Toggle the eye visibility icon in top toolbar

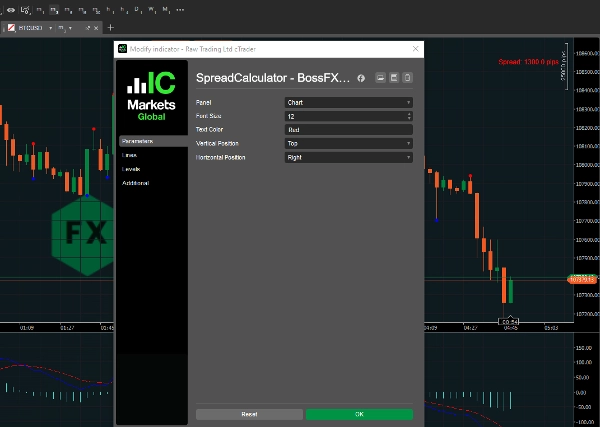click(x=11, y=10)
